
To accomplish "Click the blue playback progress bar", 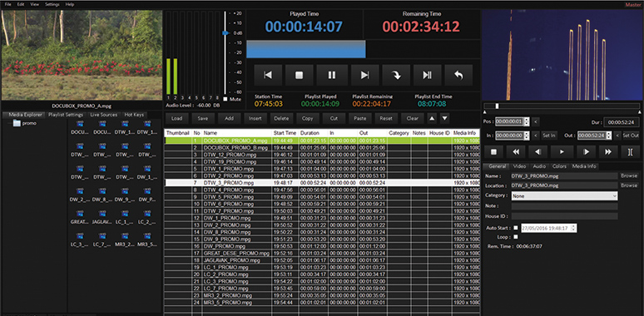I will [x=306, y=49].
